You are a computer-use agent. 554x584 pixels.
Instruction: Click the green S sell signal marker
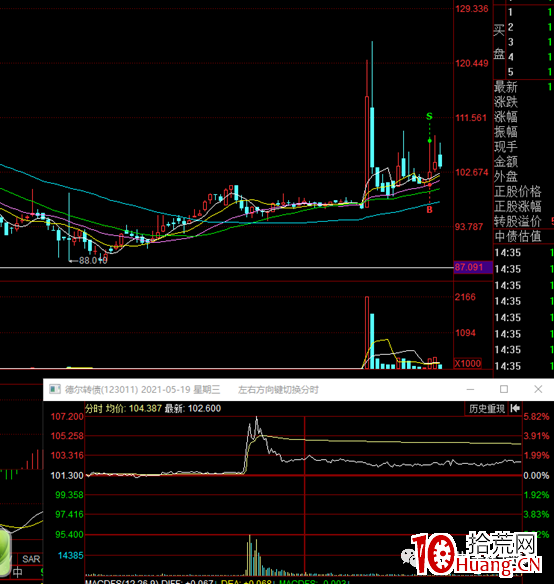coord(429,117)
